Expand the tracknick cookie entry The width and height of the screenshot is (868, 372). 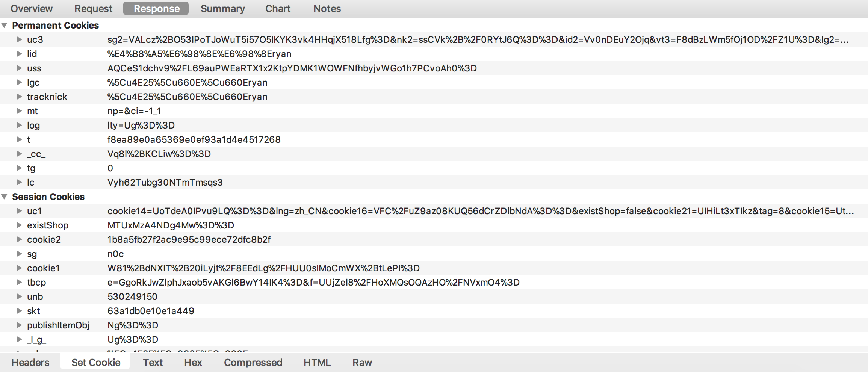click(x=19, y=97)
